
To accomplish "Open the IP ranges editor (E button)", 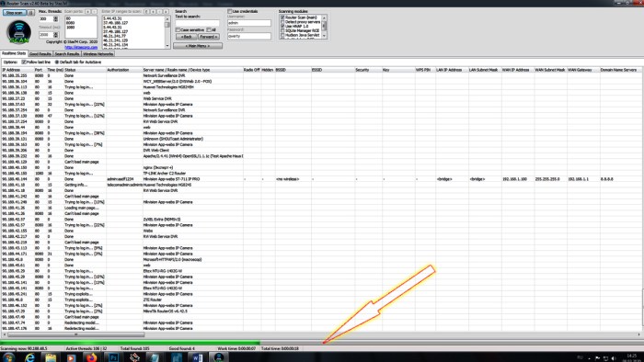I will (146, 11).
